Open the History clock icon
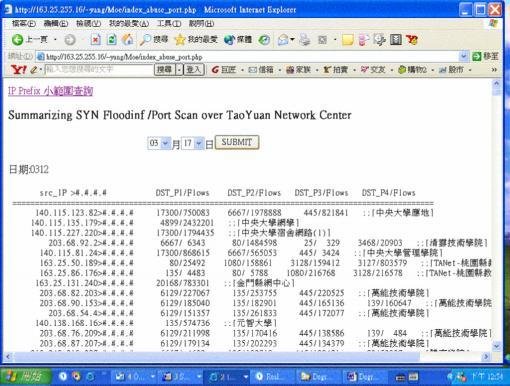Image resolution: width=510 pixels, height=386 pixels. pyautogui.click(x=264, y=40)
